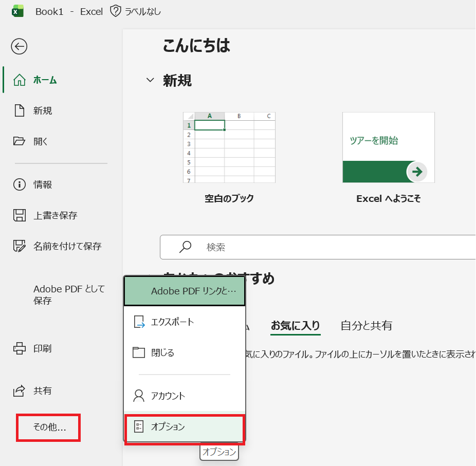Click the ホーム house icon

tap(20, 80)
